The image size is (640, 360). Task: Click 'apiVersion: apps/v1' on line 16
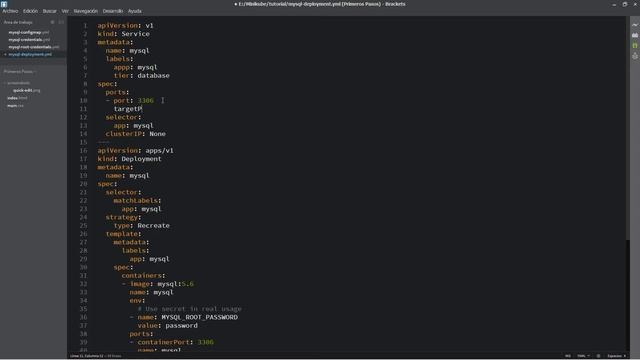136,151
